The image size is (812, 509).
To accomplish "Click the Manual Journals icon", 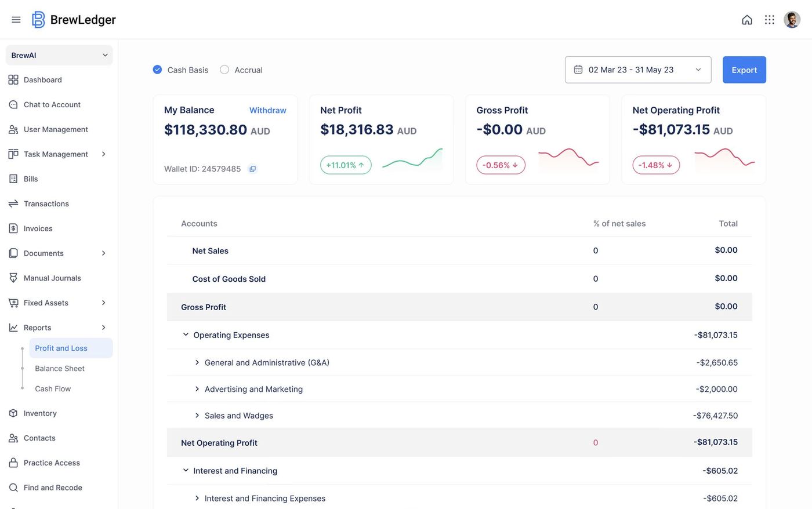I will click(x=13, y=278).
